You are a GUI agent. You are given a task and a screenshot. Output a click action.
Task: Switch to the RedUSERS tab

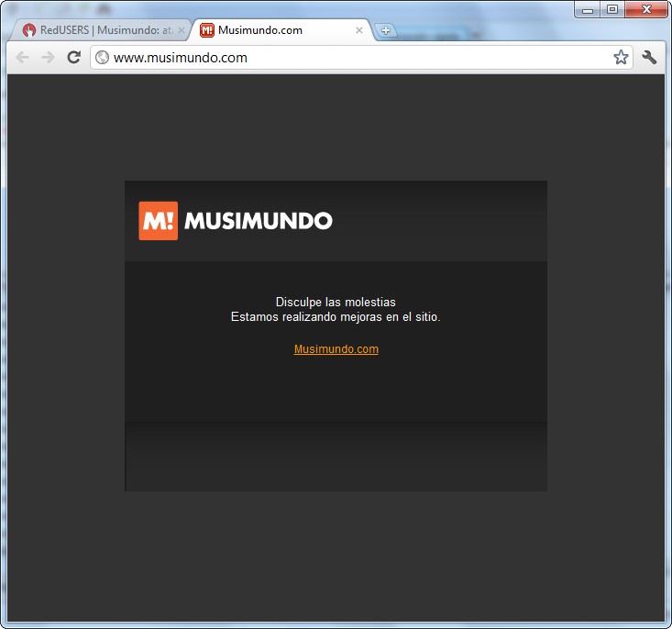coord(101,30)
